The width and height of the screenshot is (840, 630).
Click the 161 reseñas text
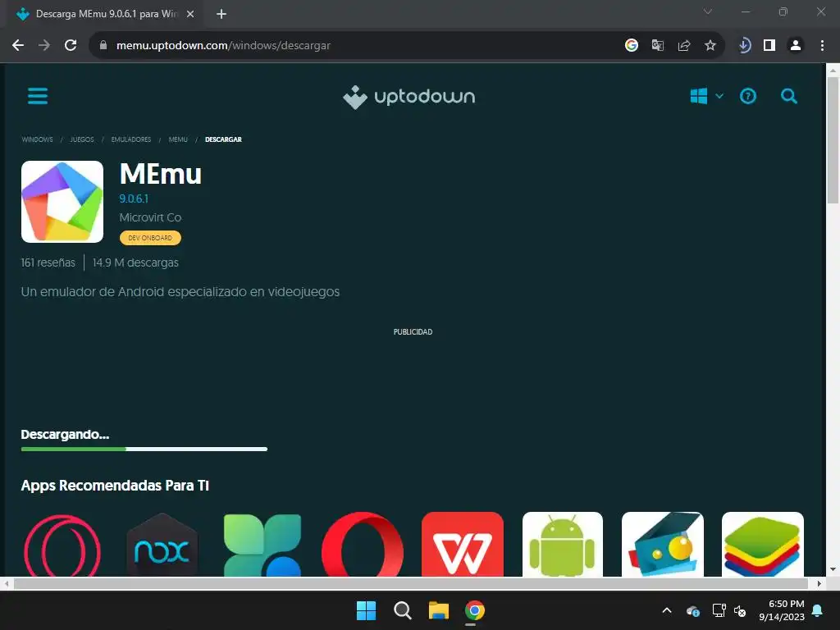coord(48,262)
